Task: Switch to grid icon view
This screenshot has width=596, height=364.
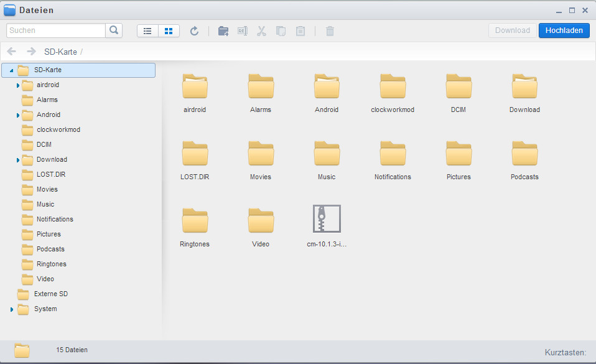Action: [x=169, y=31]
